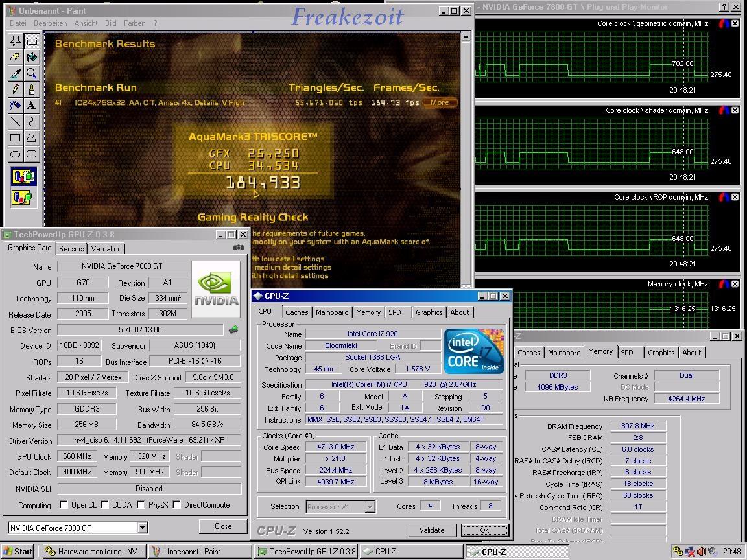Open Graphics tab in rear CPU-Z window
The image size is (747, 560).
pos(661,353)
